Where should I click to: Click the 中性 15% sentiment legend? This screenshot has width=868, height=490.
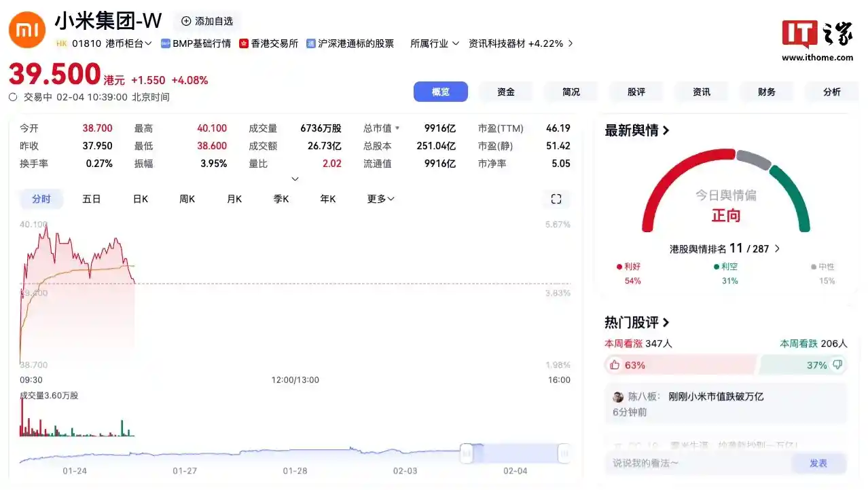[x=823, y=274]
